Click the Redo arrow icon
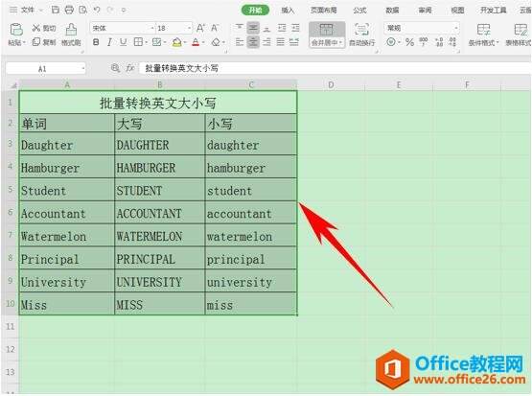 click(110, 10)
